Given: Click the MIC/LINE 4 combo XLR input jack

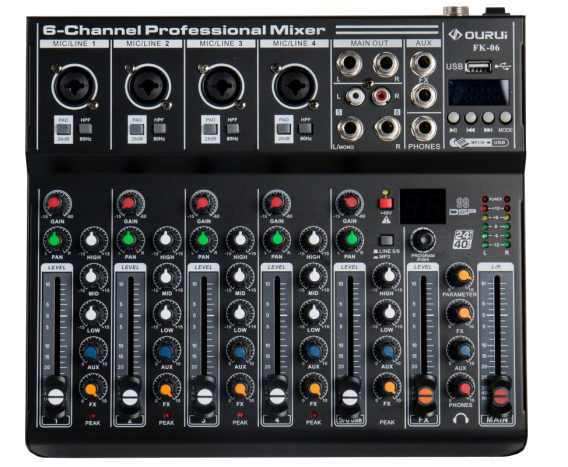Looking at the screenshot, I should (295, 87).
